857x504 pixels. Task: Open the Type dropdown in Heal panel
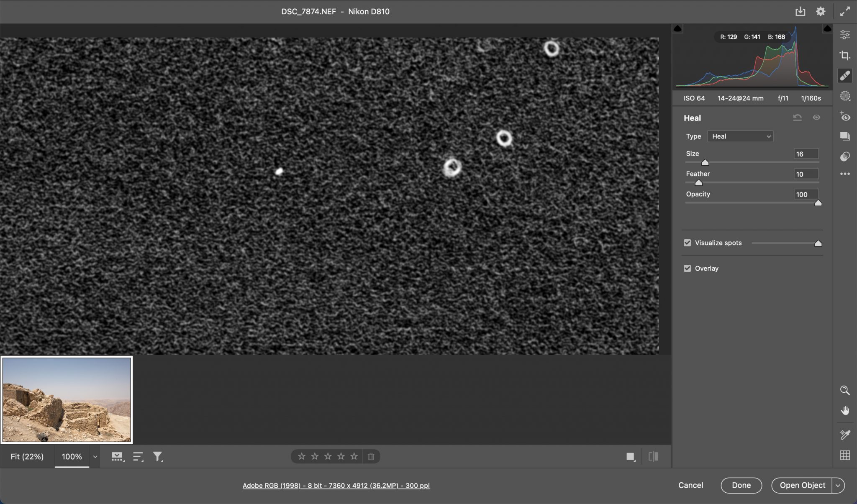739,136
